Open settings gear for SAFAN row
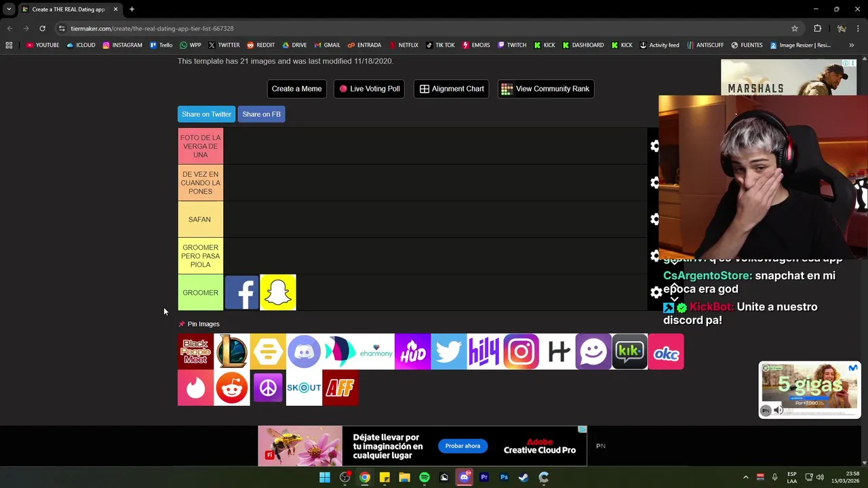Viewport: 868px width, 488px height. (654, 220)
